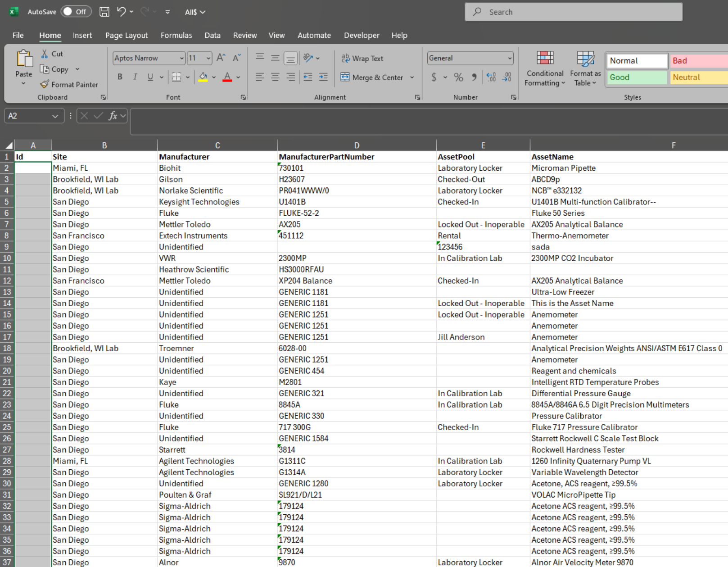Image resolution: width=728 pixels, height=567 pixels.
Task: Click Increase Decimal icon
Action: 491,77
